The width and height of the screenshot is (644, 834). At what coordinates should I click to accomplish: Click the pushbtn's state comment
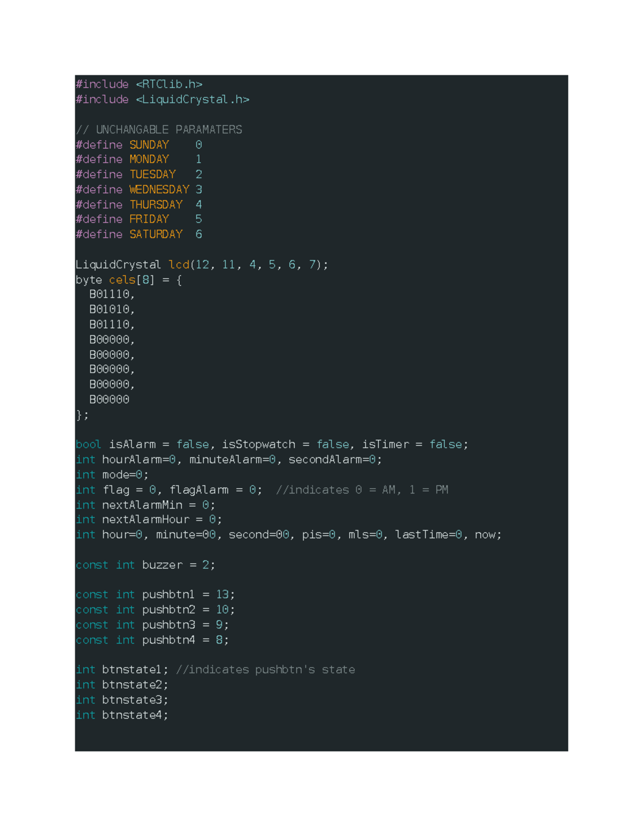(x=265, y=670)
